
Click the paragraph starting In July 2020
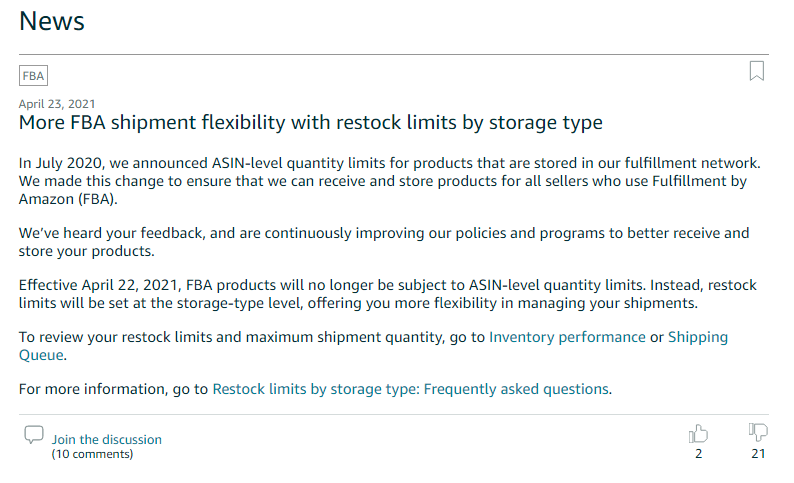(390, 181)
